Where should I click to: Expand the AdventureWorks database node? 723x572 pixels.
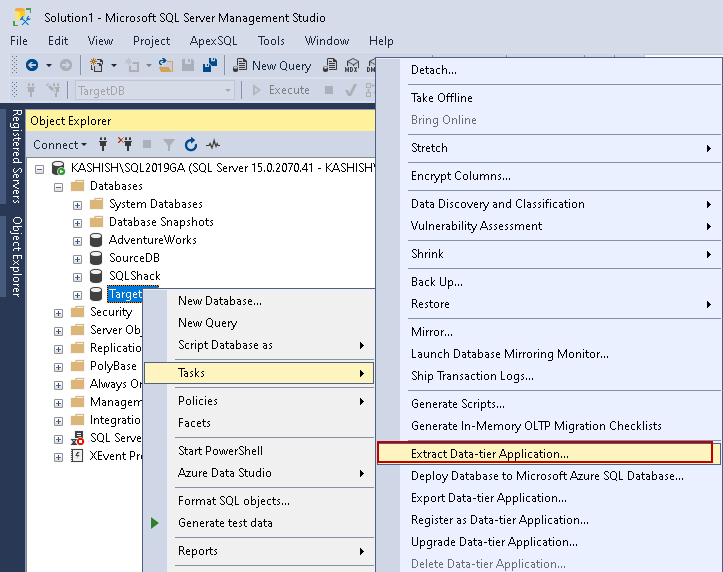(78, 240)
